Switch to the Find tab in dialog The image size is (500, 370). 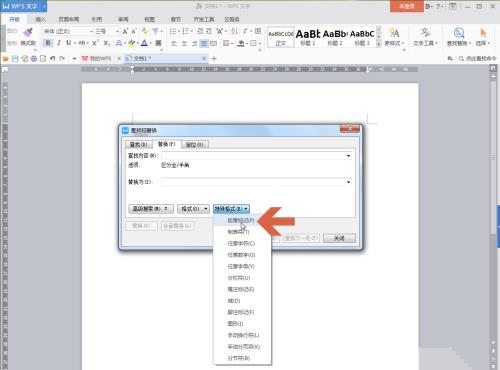pos(138,144)
